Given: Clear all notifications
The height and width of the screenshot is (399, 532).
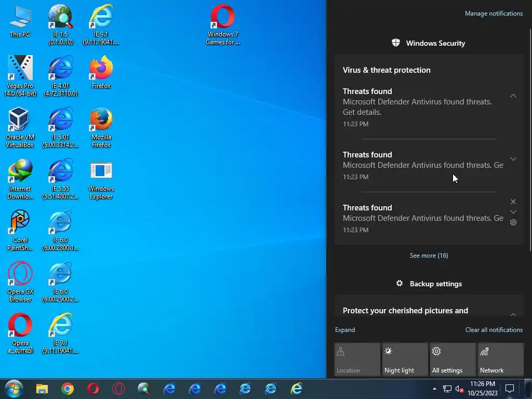Looking at the screenshot, I should pos(494,330).
